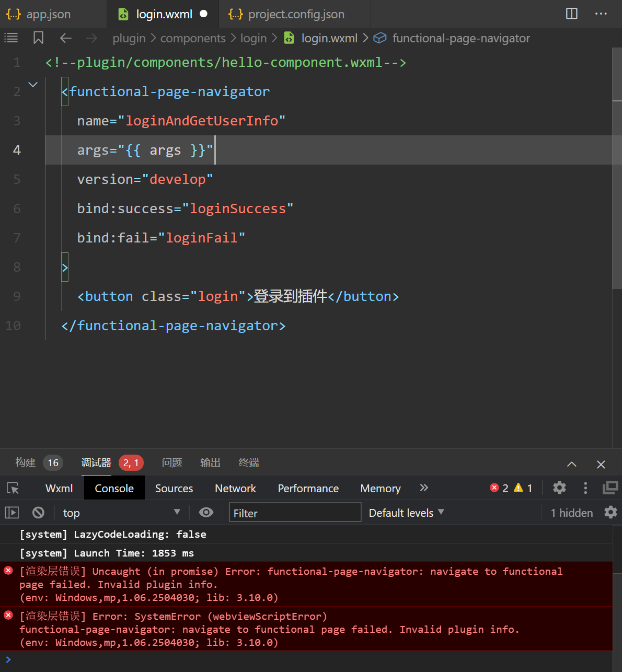Open the Default levels dropdown
Screen dimensions: 622x672
(x=406, y=513)
